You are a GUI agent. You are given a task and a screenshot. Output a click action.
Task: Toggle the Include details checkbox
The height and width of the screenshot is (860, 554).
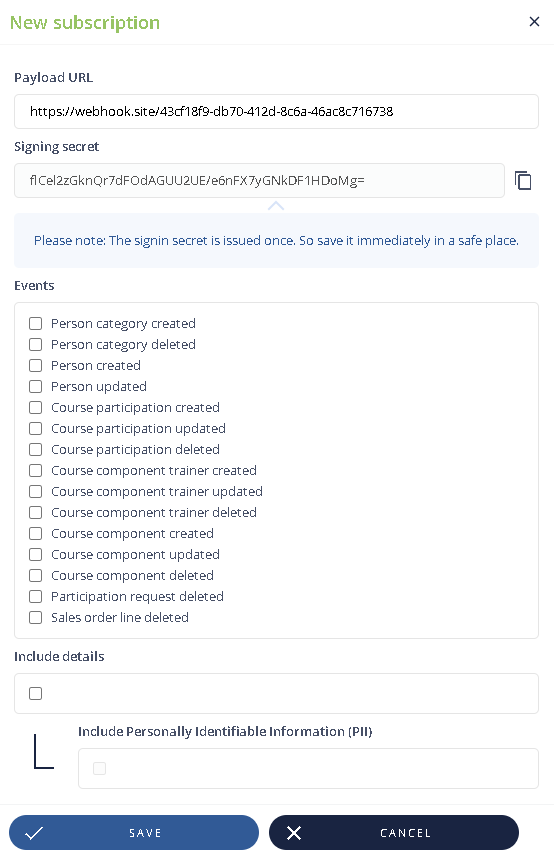(x=36, y=693)
